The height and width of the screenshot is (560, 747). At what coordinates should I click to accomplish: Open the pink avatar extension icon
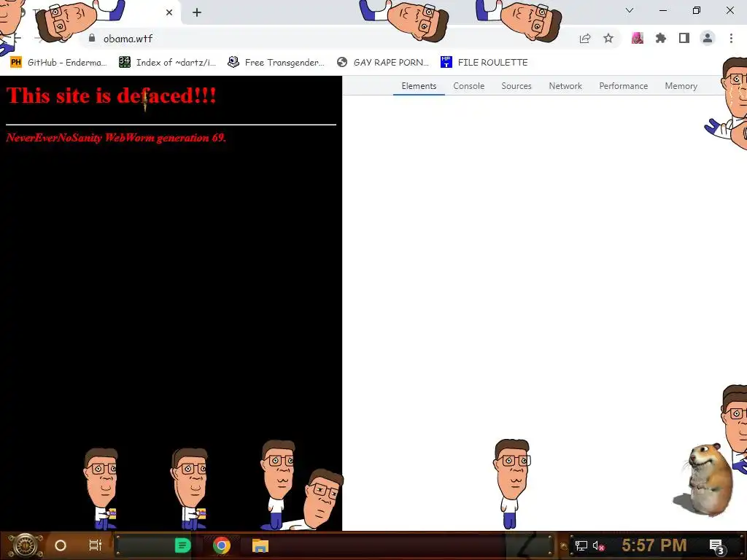click(638, 38)
